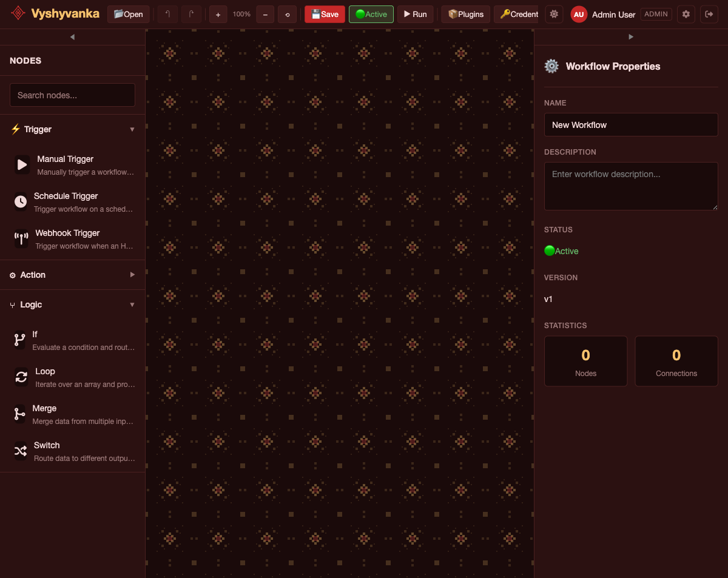
Task: Click the Logic fork icon
Action: pos(13,305)
